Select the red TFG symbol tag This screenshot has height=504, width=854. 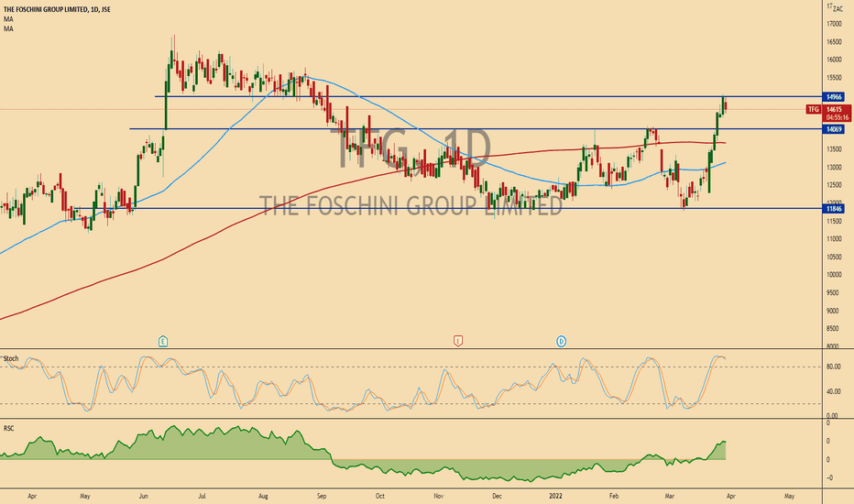pos(813,110)
